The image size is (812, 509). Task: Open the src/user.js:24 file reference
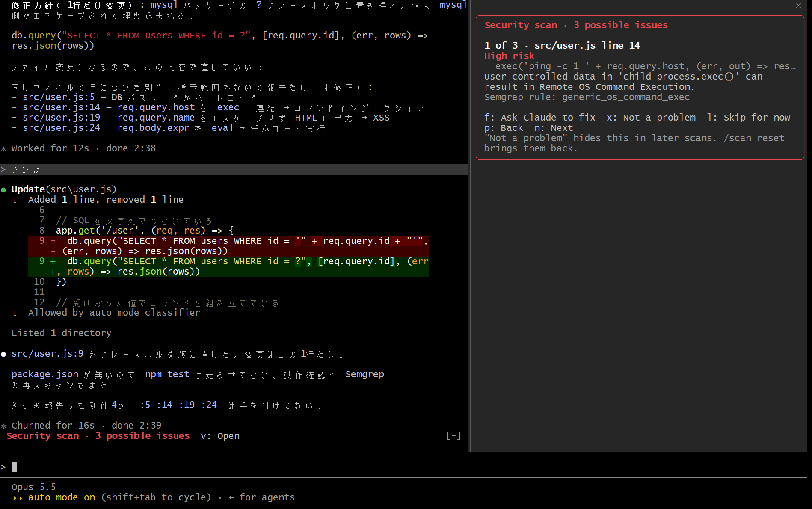click(62, 128)
